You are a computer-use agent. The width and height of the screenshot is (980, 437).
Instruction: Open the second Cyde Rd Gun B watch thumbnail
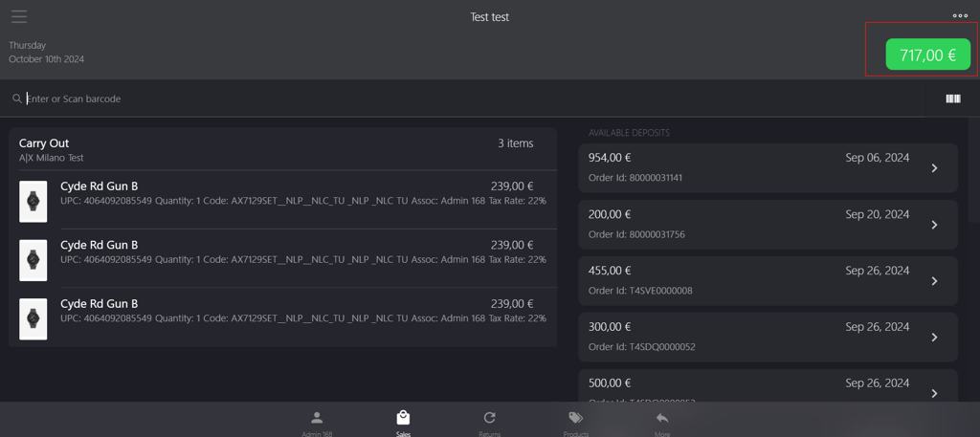click(x=33, y=260)
